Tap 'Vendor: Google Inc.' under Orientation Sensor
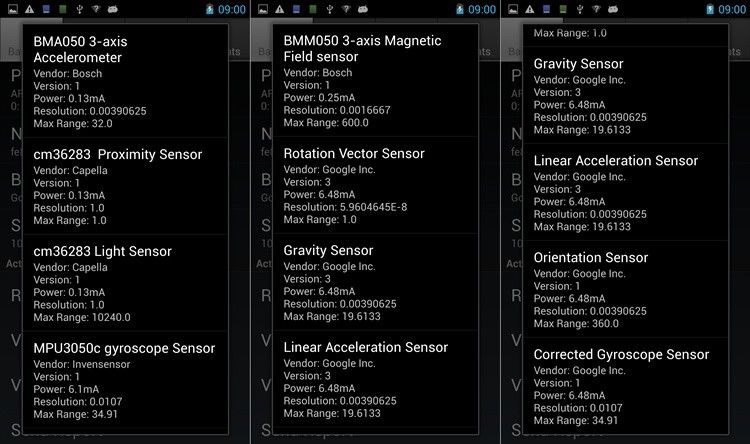This screenshot has height=444, width=750. [579, 274]
